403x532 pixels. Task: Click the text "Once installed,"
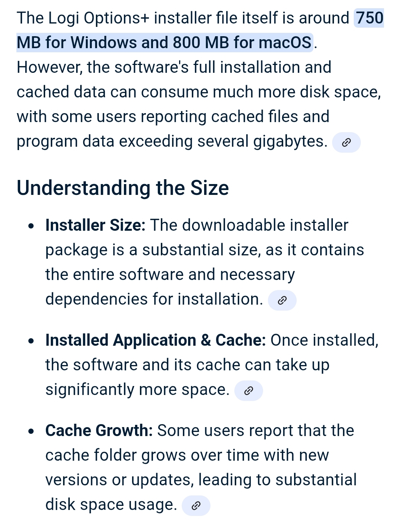tap(324, 340)
